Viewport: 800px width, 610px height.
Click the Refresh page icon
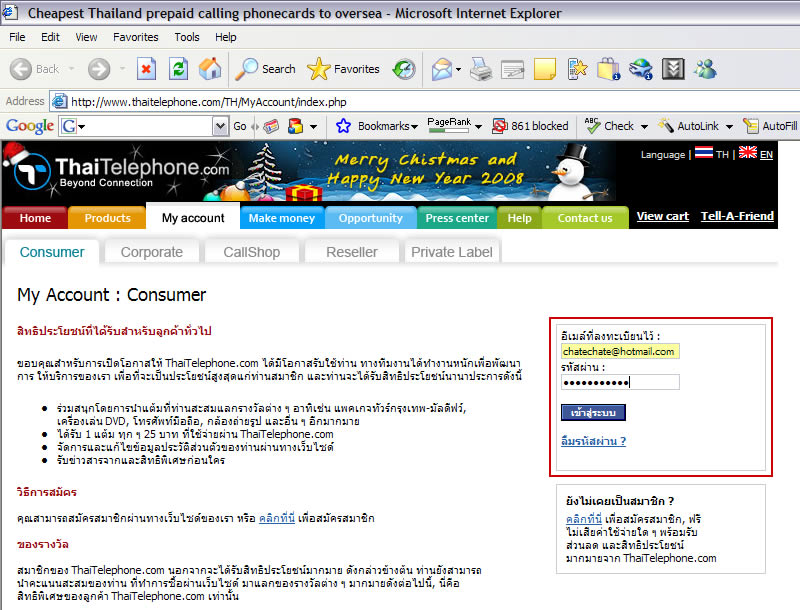[x=178, y=69]
